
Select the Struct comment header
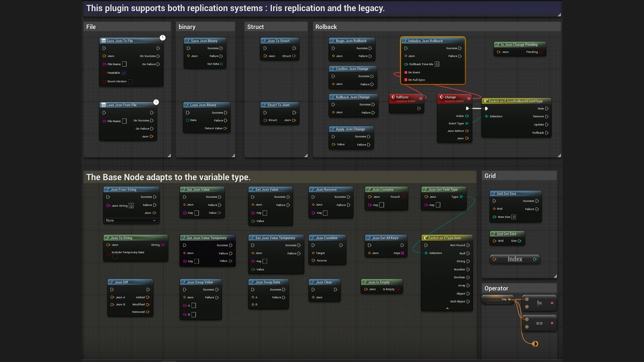coord(276,27)
